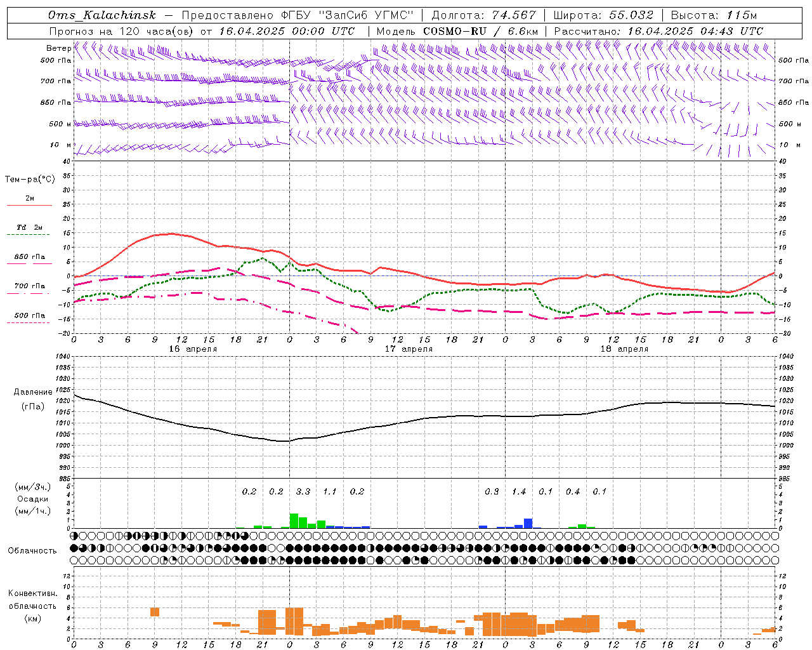This screenshot has height=650, width=812.
Task: Click the 17 апреля date label
Action: click(409, 349)
